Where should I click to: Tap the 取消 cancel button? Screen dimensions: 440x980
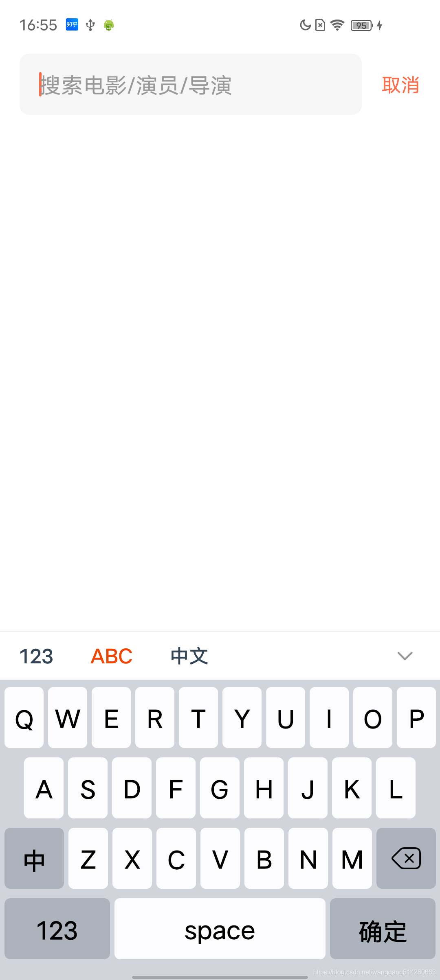click(400, 85)
